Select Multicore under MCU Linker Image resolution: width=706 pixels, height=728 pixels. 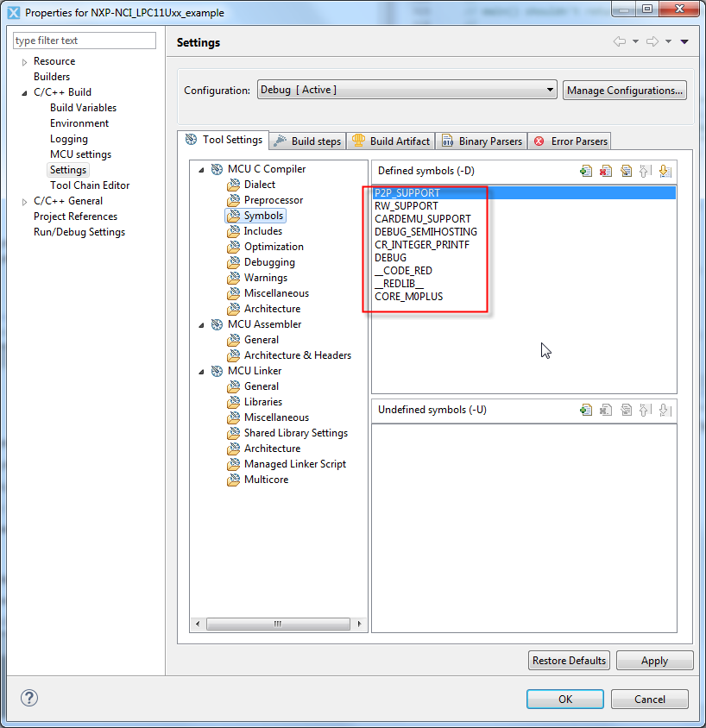[266, 479]
